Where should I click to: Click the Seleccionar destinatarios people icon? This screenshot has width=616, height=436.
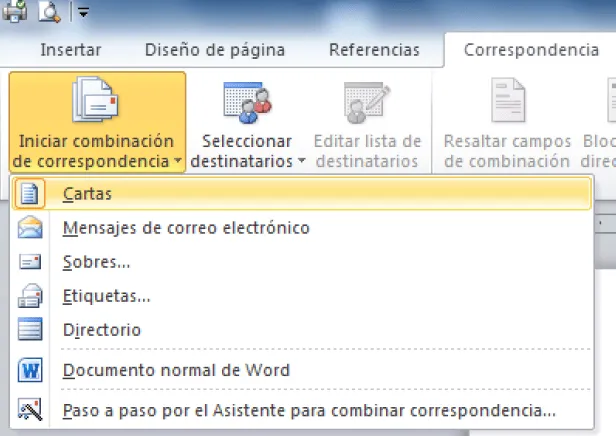coord(248,102)
